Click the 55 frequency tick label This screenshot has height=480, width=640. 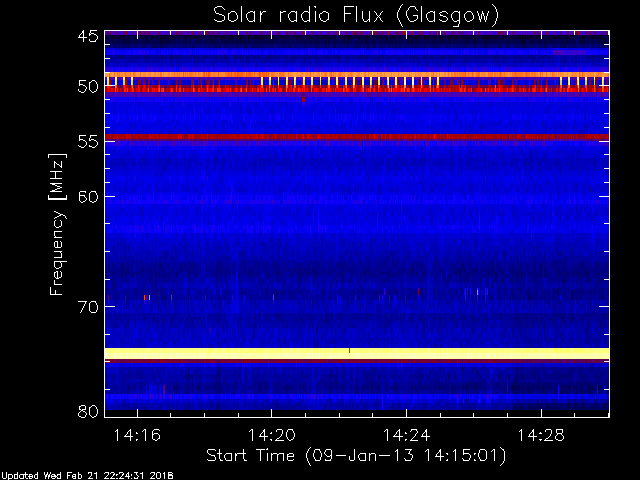(x=88, y=142)
